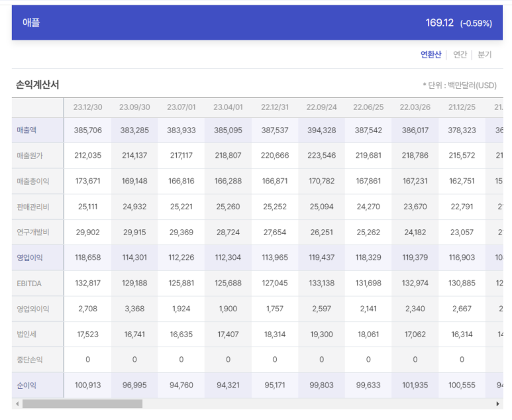
Task: Click the 법인세 row label
Action: 26,334
